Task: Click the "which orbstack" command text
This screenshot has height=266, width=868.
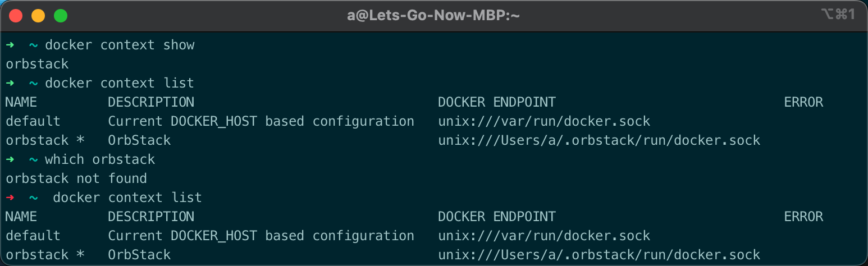Action: [x=100, y=159]
